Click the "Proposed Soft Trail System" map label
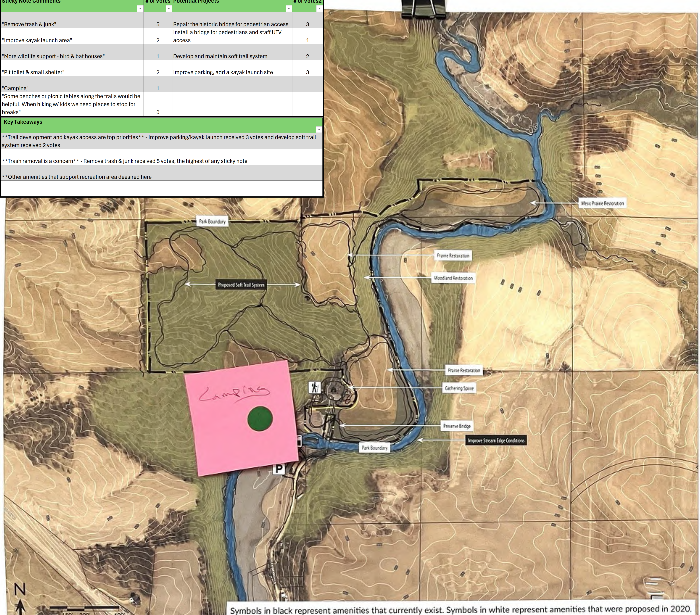The height and width of the screenshot is (615, 700). pyautogui.click(x=241, y=285)
